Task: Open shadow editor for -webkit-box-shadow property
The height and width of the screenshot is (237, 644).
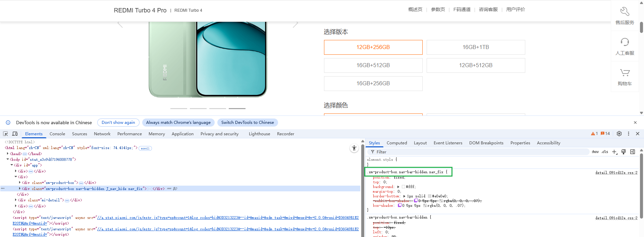Action: [416, 201]
